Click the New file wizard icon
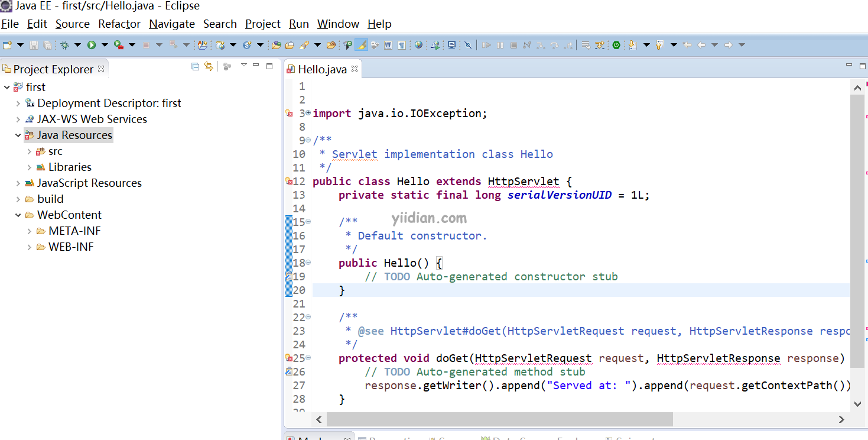The height and width of the screenshot is (440, 868). [x=7, y=45]
